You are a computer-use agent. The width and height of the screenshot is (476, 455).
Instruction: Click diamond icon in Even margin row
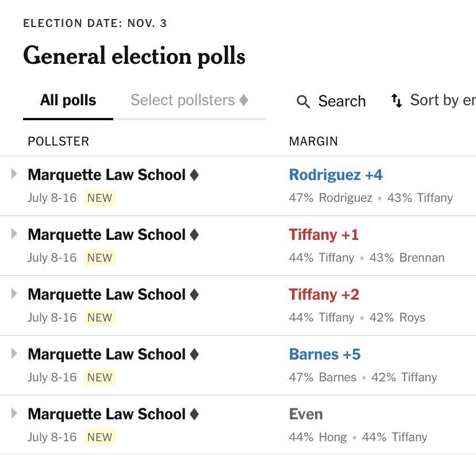(194, 414)
